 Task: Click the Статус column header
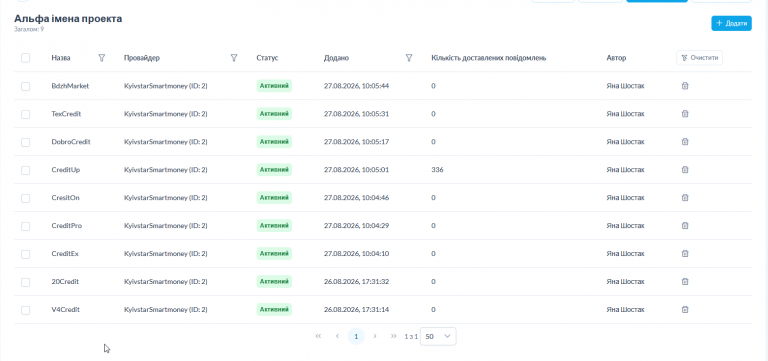click(267, 58)
